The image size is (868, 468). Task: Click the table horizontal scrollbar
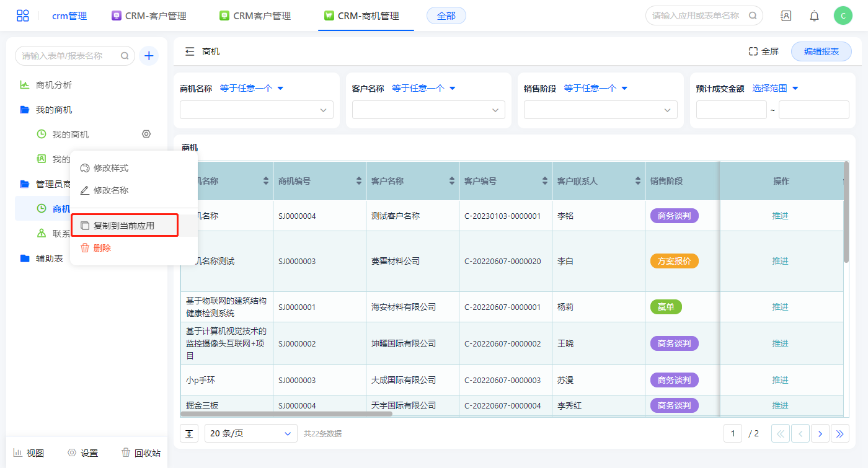(286, 413)
